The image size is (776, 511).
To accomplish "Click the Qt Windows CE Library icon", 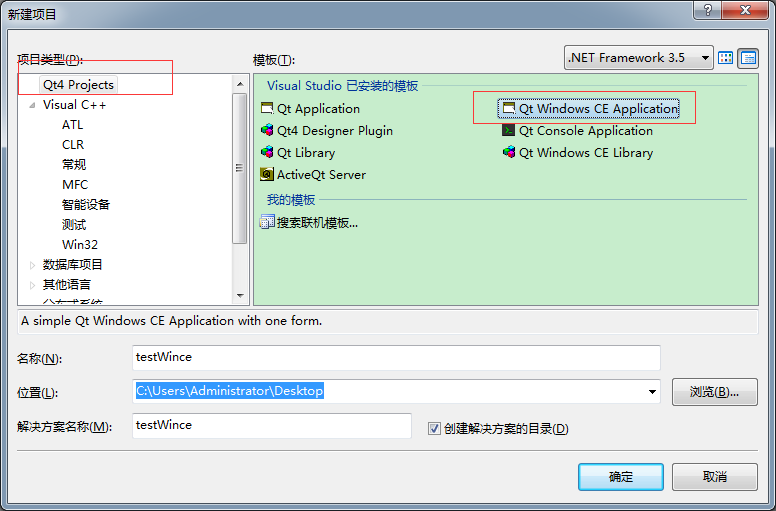I will (508, 152).
